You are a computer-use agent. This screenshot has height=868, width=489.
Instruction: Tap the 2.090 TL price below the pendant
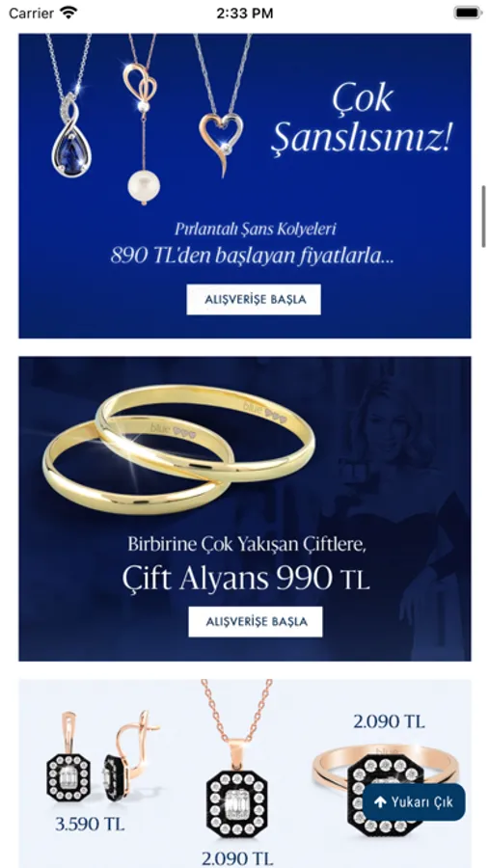point(237,858)
